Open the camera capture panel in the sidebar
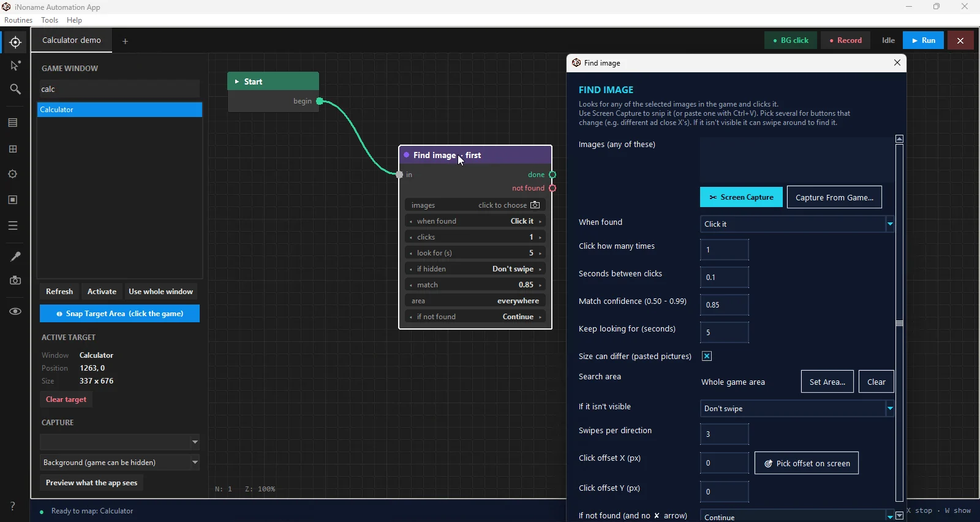This screenshot has height=522, width=980. tap(15, 281)
